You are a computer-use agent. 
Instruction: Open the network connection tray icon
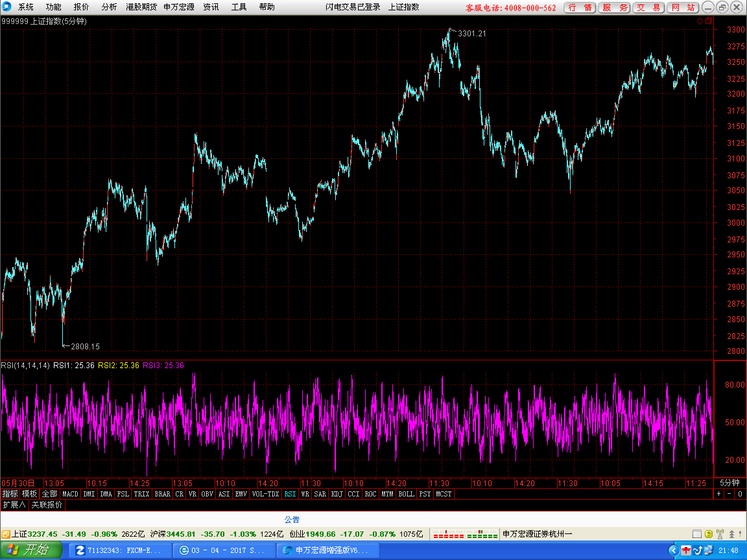pos(708,550)
